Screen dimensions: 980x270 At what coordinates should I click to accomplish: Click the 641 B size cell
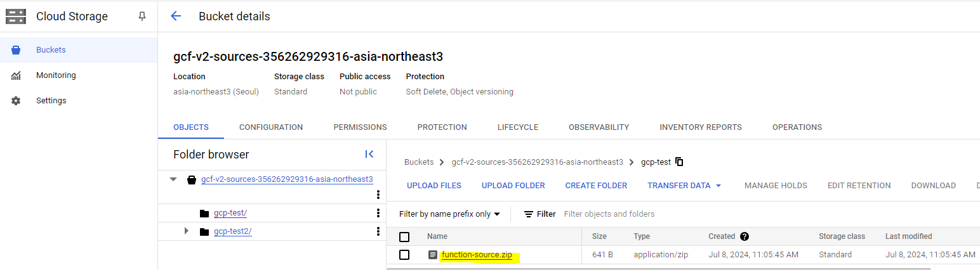602,255
